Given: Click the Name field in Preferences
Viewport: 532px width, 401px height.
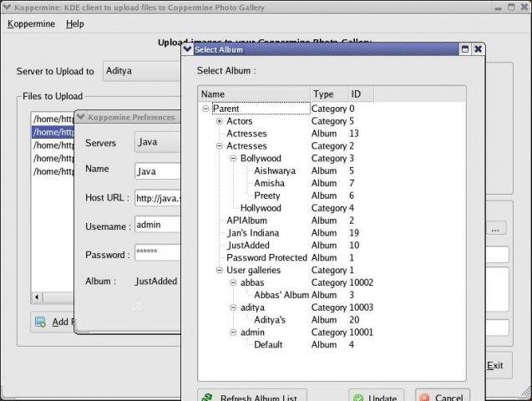Looking at the screenshot, I should coord(158,171).
